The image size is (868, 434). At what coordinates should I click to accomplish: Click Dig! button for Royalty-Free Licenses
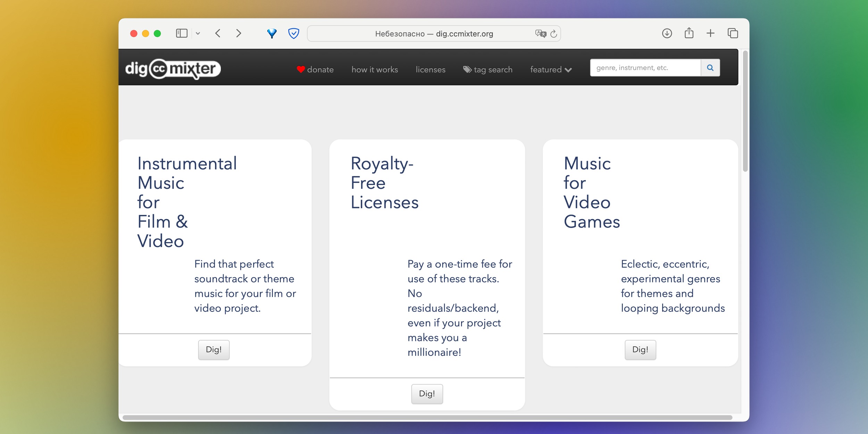(x=427, y=394)
